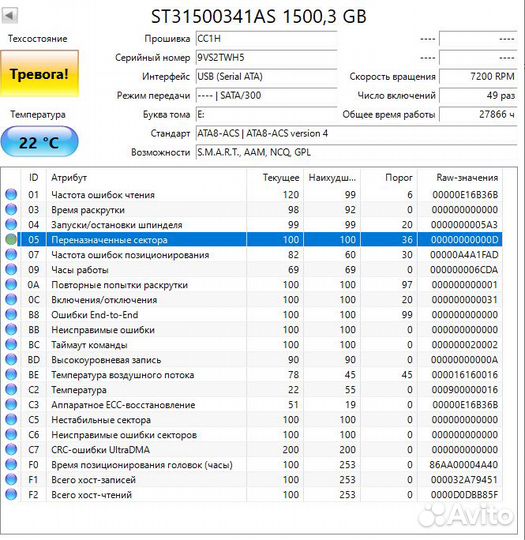
Task: Click status orb for attribute 0A row
Action: click(11, 284)
